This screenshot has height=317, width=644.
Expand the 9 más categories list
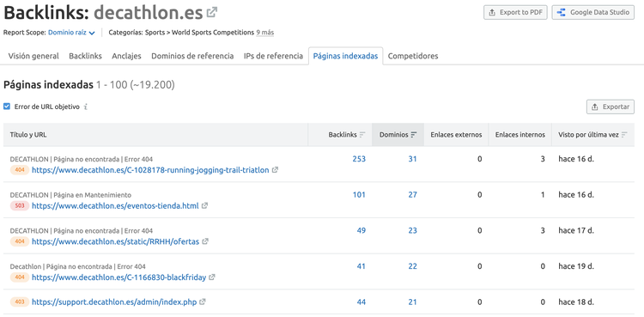265,33
